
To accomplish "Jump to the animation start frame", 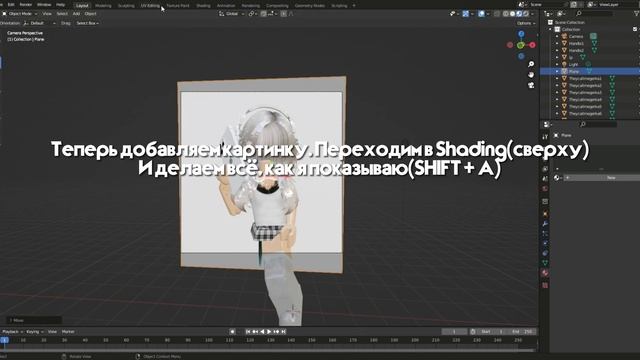I will point(248,332).
